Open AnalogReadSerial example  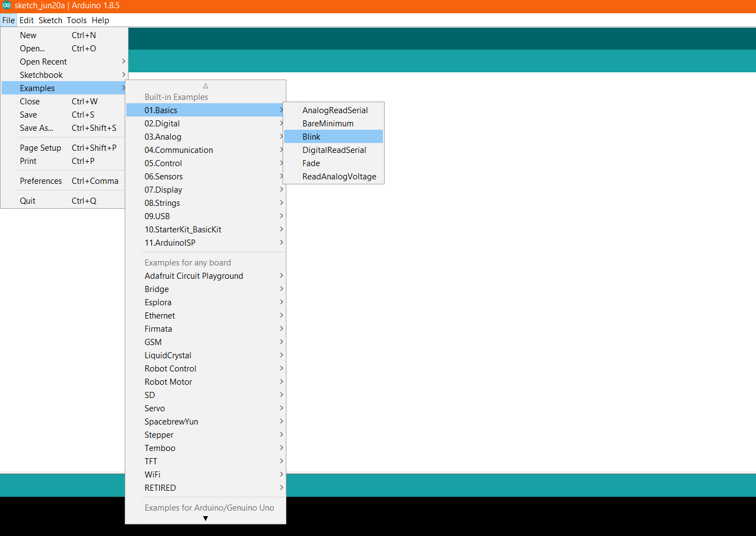coord(333,110)
